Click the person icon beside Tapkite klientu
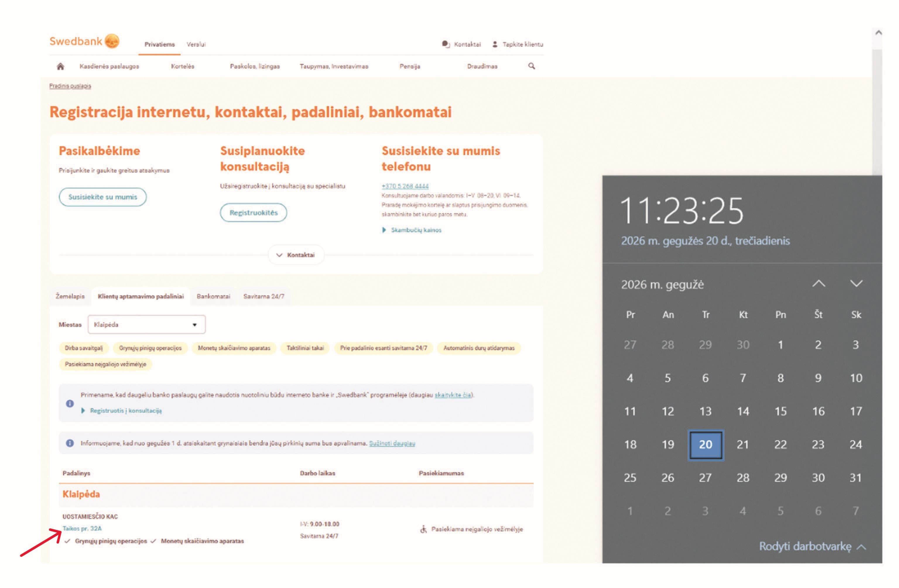 pyautogui.click(x=495, y=44)
